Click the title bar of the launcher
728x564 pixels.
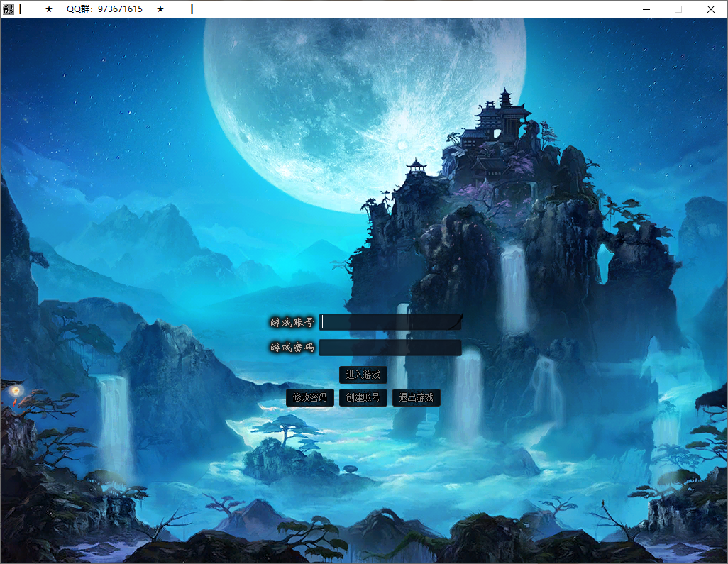click(426, 9)
